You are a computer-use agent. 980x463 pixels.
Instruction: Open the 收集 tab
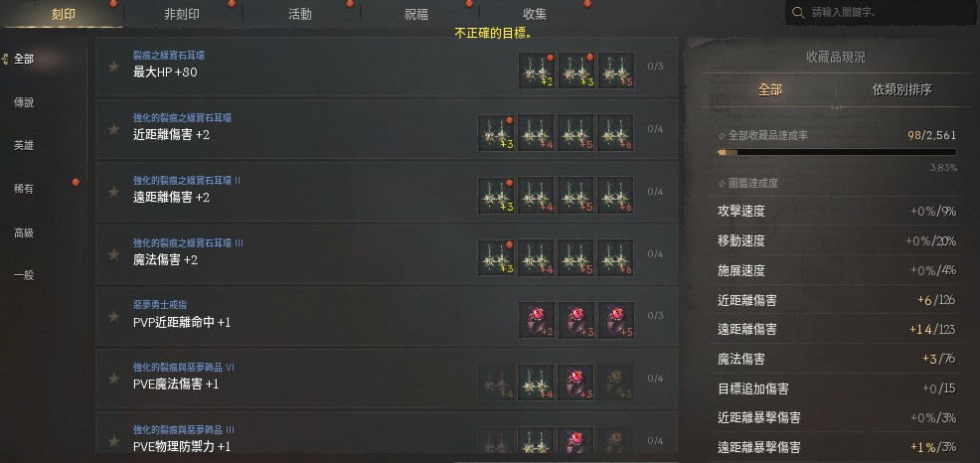[535, 14]
